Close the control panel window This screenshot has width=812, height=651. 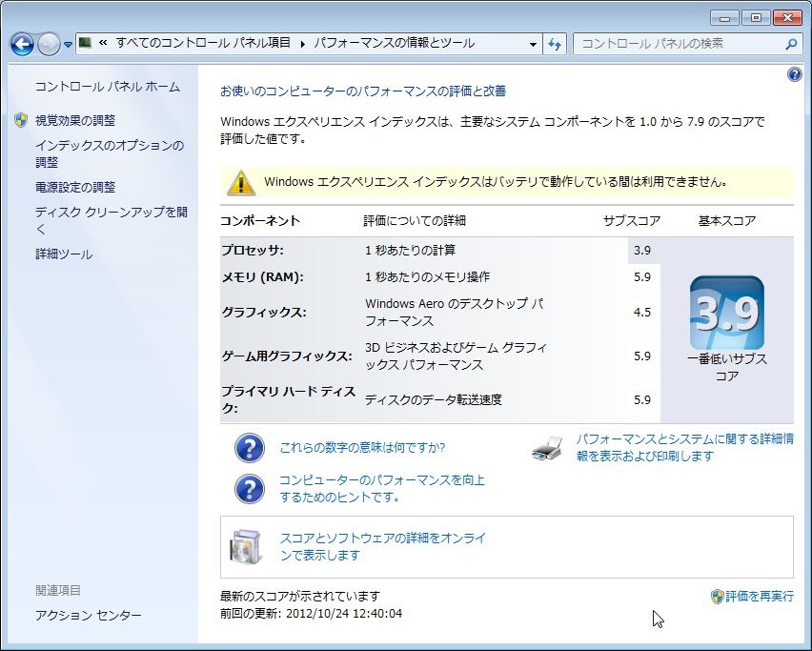point(787,17)
